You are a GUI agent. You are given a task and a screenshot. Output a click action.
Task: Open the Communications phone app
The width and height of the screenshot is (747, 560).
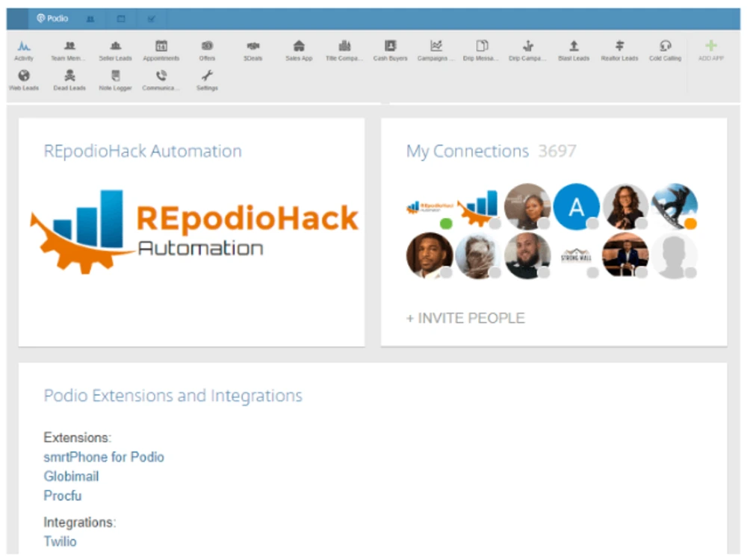click(161, 80)
